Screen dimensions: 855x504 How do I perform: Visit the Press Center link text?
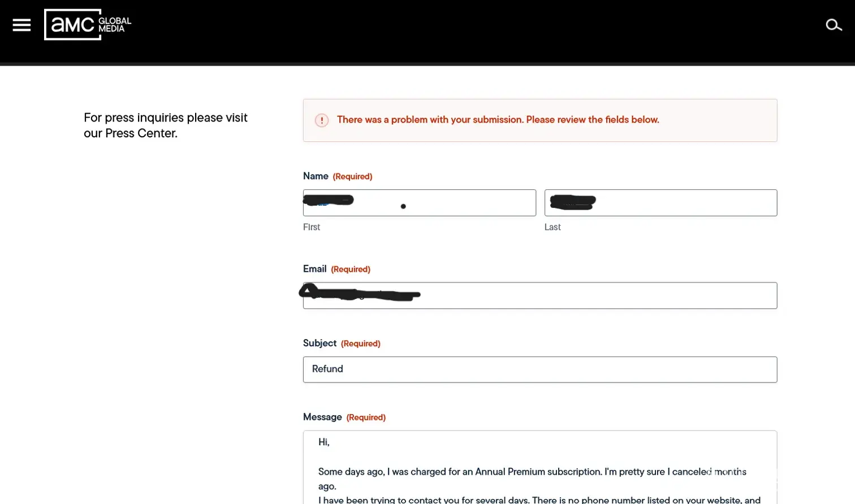[141, 133]
